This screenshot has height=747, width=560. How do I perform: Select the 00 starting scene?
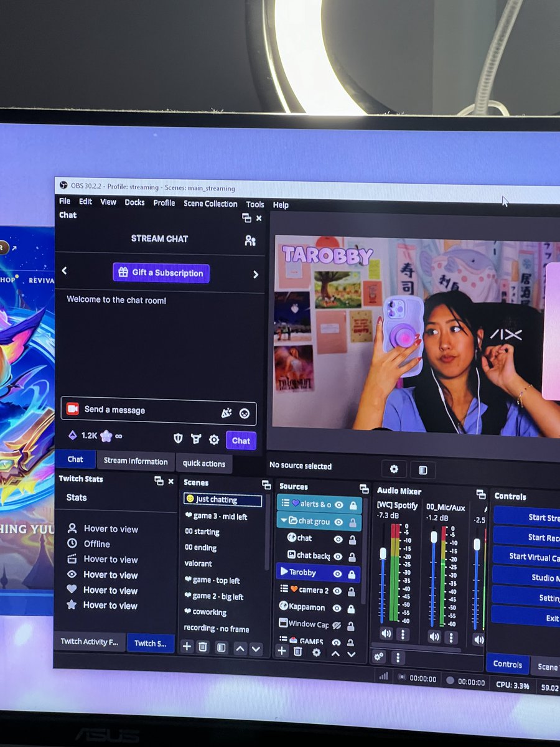[x=202, y=532]
